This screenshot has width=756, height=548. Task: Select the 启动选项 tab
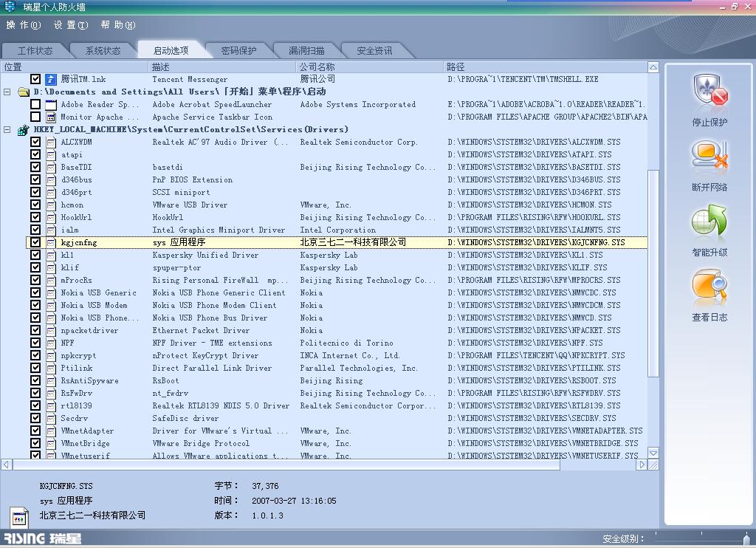(171, 50)
